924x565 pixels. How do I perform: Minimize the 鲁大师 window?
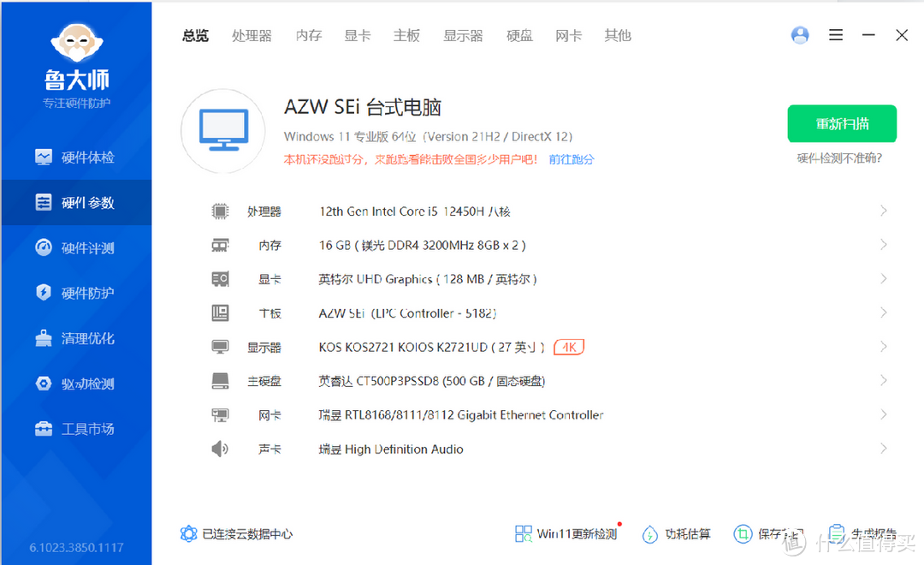click(x=868, y=35)
